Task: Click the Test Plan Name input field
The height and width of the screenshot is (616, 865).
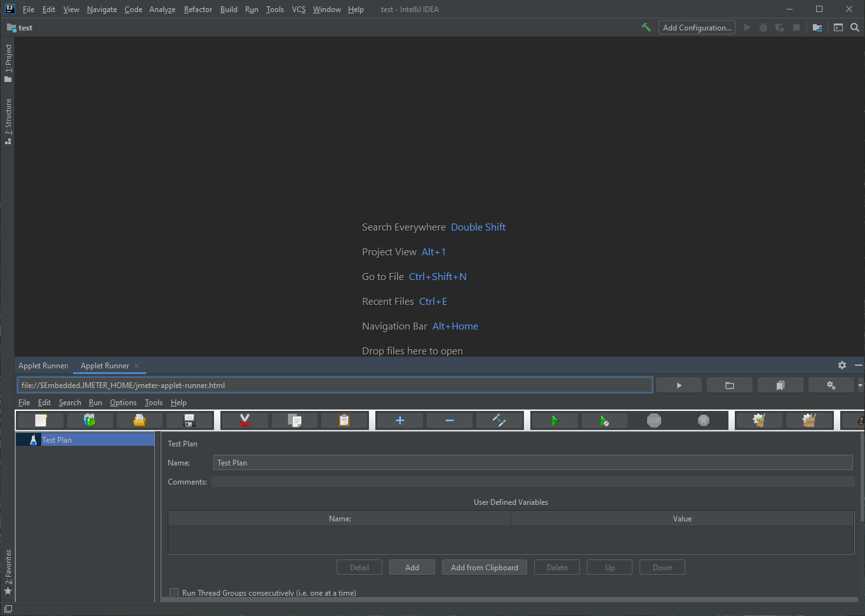Action: coord(533,462)
